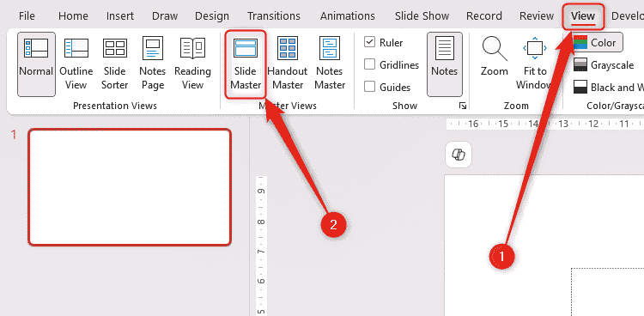
Task: Switch to Normal presentation view
Action: click(x=36, y=64)
